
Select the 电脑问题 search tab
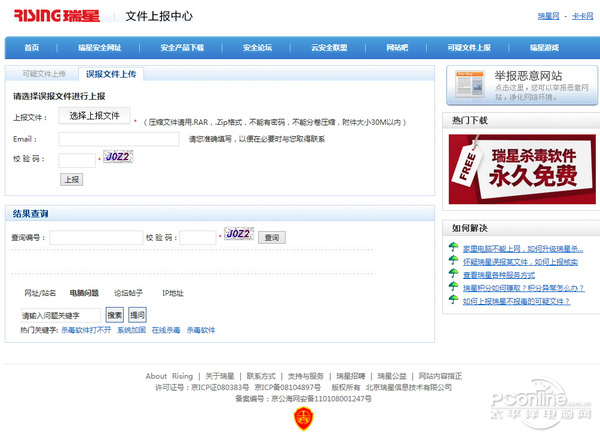point(84,293)
